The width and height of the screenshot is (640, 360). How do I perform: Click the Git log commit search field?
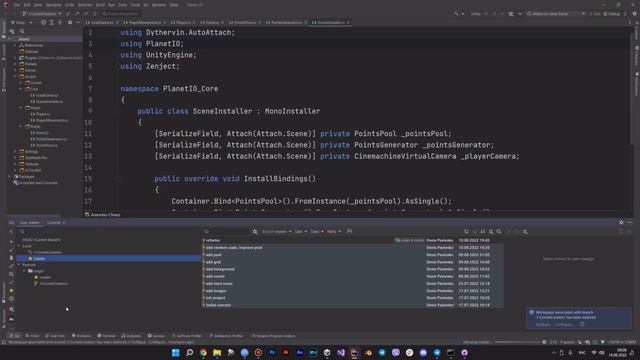[226, 231]
